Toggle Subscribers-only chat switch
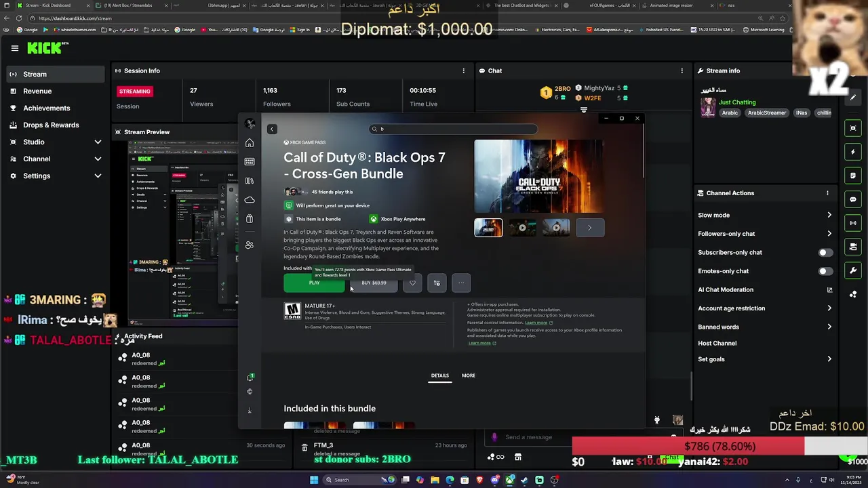The width and height of the screenshot is (868, 488). click(x=825, y=252)
